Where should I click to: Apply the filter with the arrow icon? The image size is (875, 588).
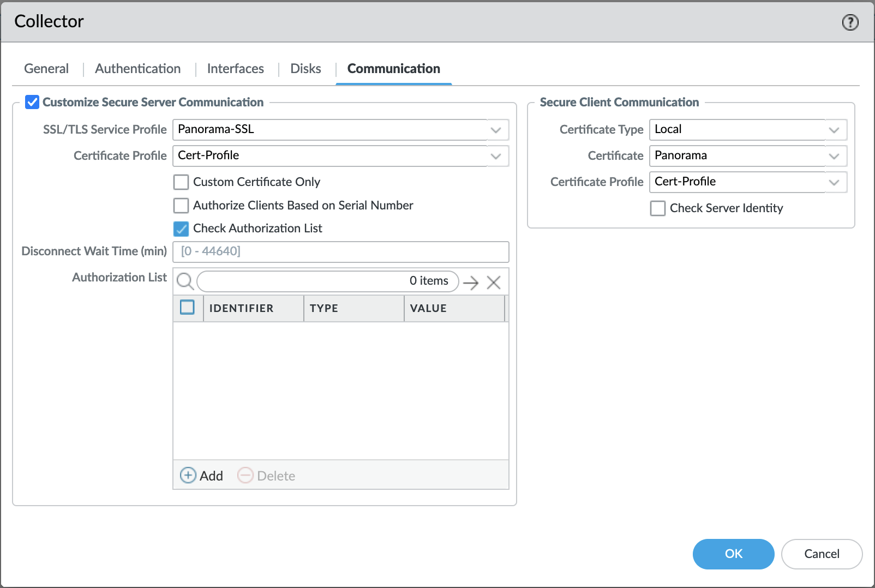[x=471, y=282]
